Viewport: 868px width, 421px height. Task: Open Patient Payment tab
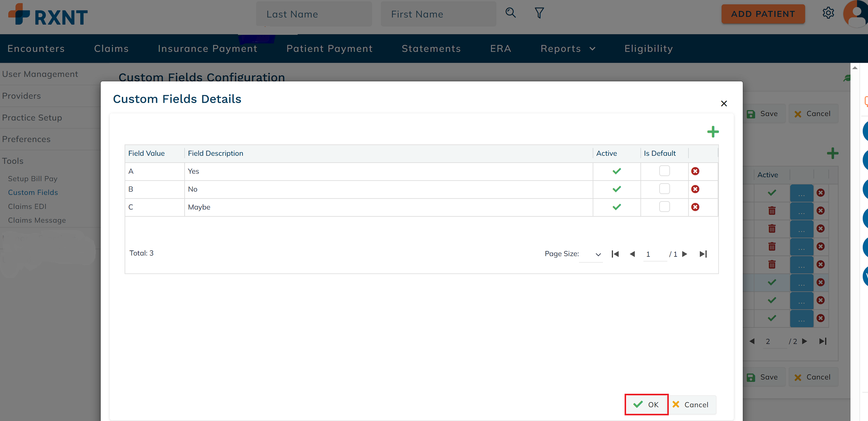pyautogui.click(x=330, y=49)
